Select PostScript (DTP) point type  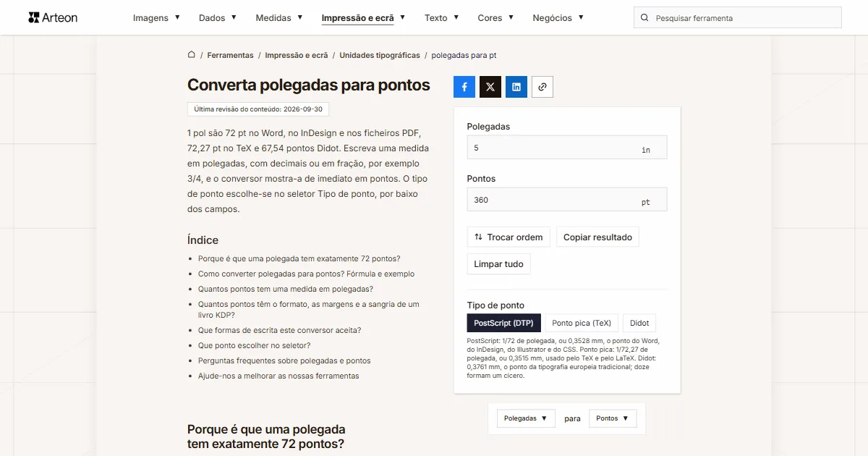click(x=504, y=324)
